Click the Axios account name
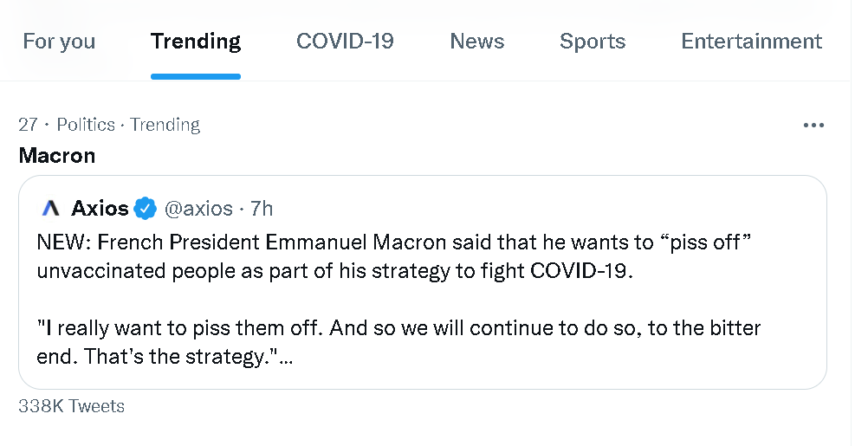The image size is (868, 446). point(100,209)
